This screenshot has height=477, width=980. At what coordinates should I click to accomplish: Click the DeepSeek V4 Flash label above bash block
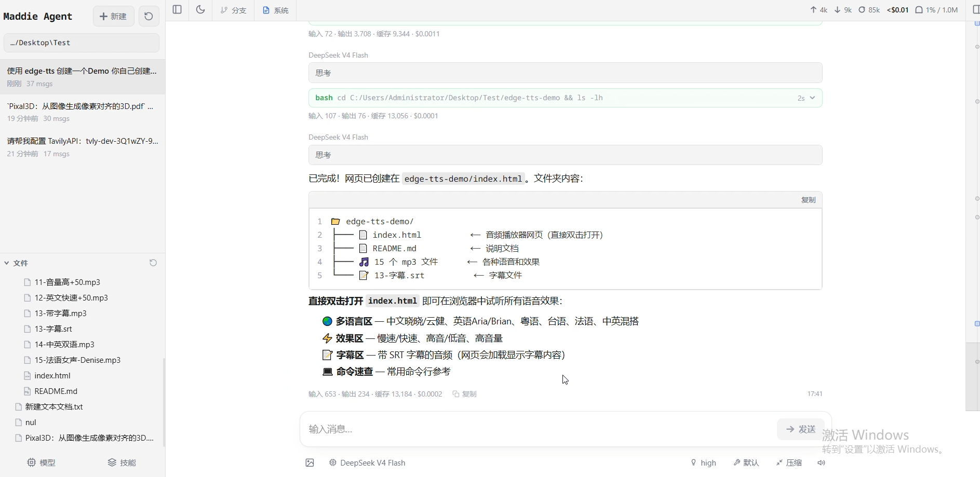338,55
